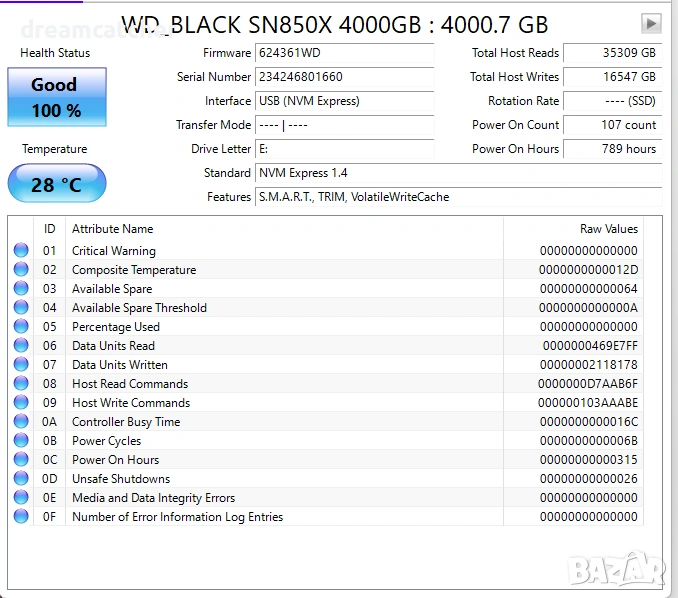Click the Total Host Writes value box
Screen dimensions: 678x598
click(x=611, y=77)
